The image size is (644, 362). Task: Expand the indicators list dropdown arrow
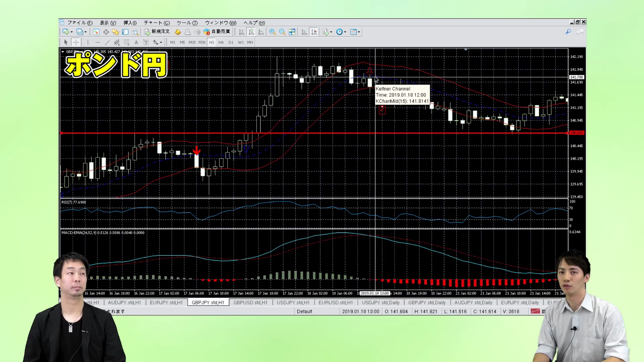[x=331, y=32]
